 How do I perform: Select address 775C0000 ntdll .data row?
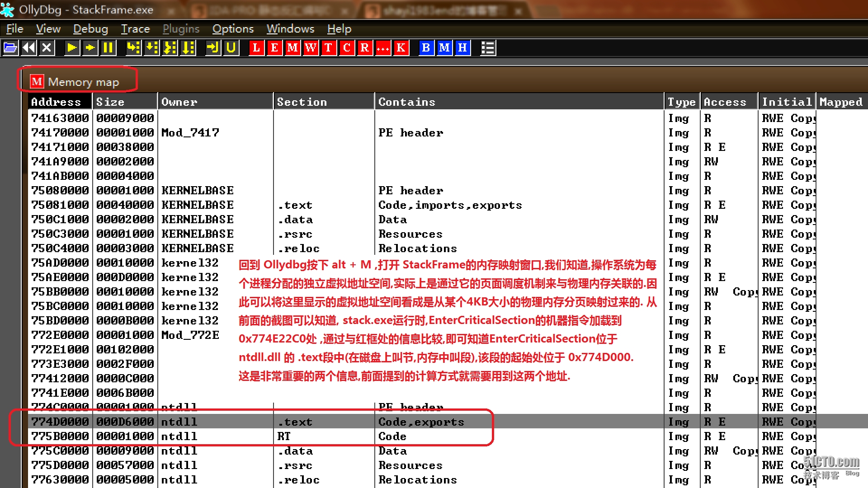tap(448, 450)
